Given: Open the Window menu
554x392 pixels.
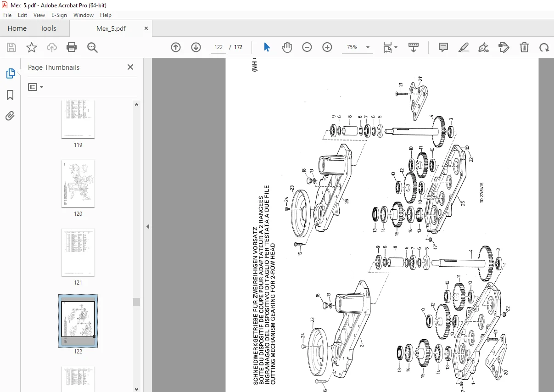Looking at the screenshot, I should (x=84, y=15).
